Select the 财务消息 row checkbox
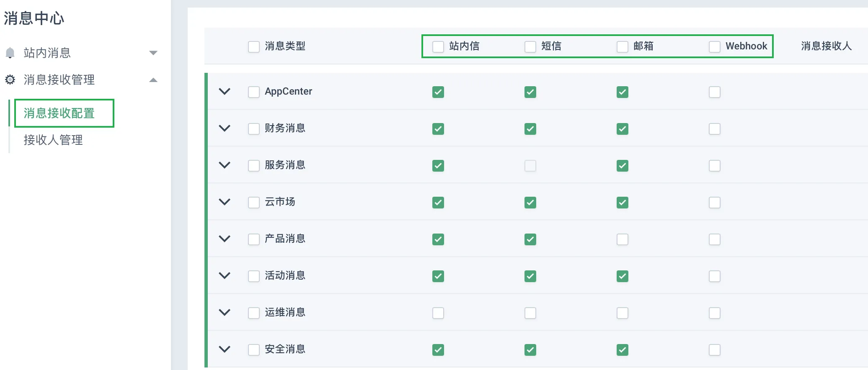 pyautogui.click(x=254, y=129)
